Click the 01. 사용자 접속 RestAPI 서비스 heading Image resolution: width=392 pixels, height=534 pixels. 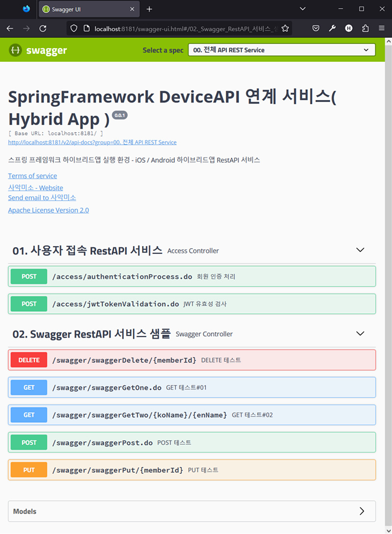pos(87,251)
